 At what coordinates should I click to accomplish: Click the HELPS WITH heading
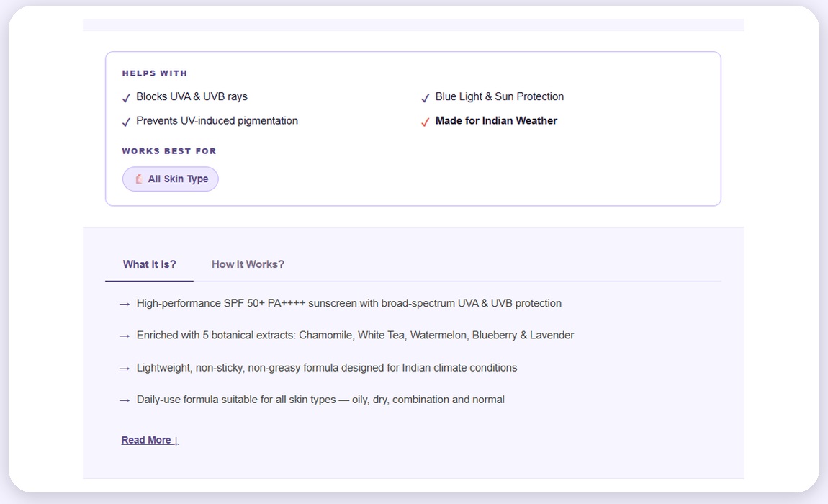click(155, 73)
